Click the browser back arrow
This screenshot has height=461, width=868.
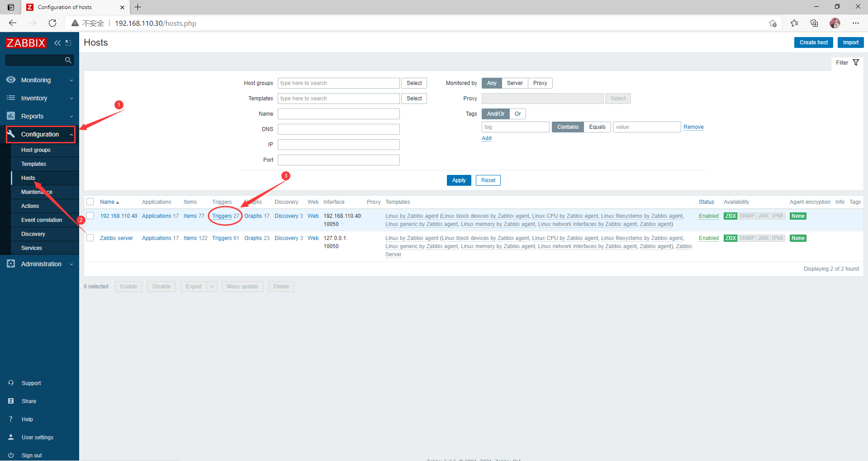[x=13, y=23]
